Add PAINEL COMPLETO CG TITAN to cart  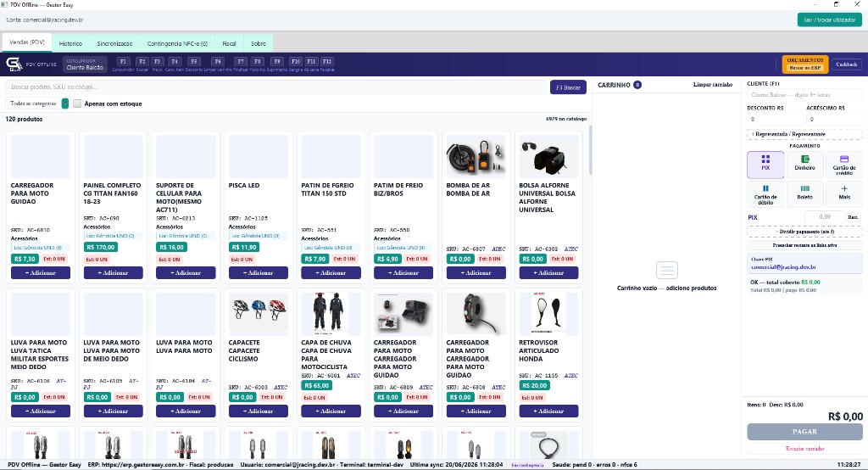coord(113,272)
